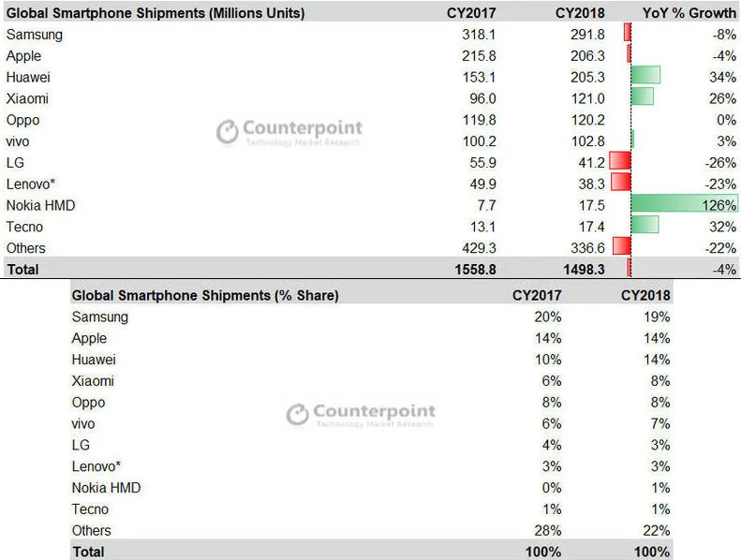Screen dimensions: 741x560
Task: Click the green growth bar for Nokia HMD
Action: (x=684, y=204)
